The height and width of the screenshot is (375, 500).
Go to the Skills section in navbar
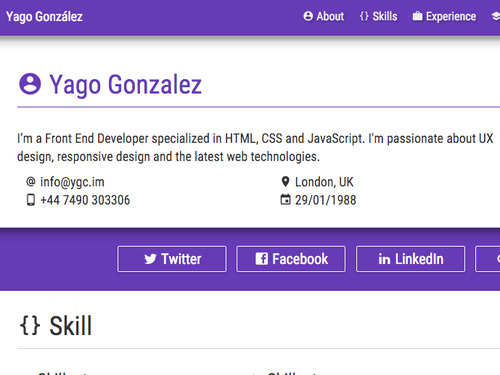tap(379, 16)
